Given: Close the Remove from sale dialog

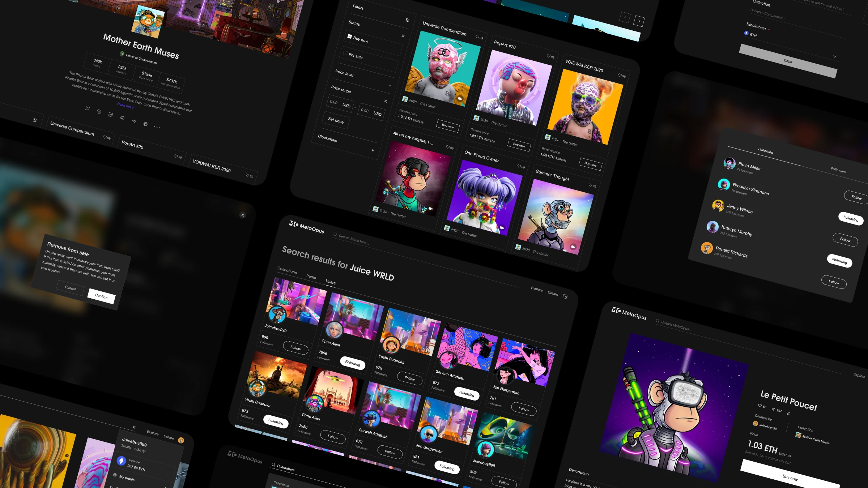Looking at the screenshot, I should click(243, 215).
